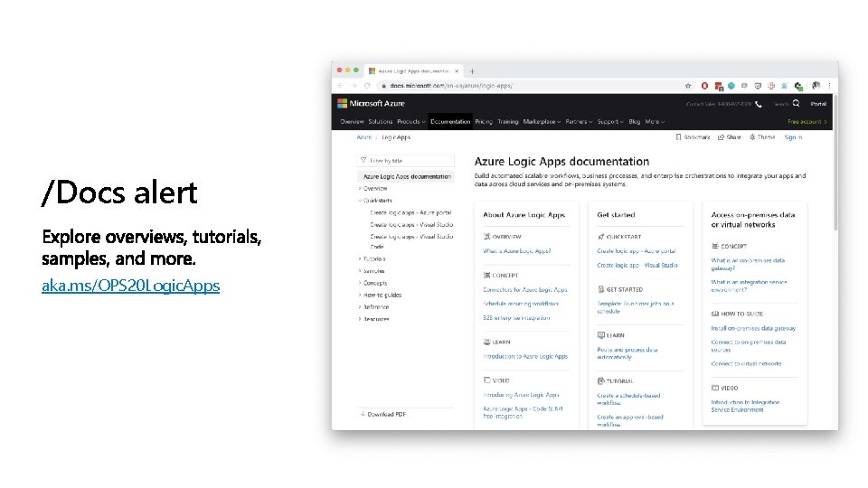This screenshot has width=868, height=488.
Task: Close the Azure Logic Apps documentation tab
Action: click(457, 71)
